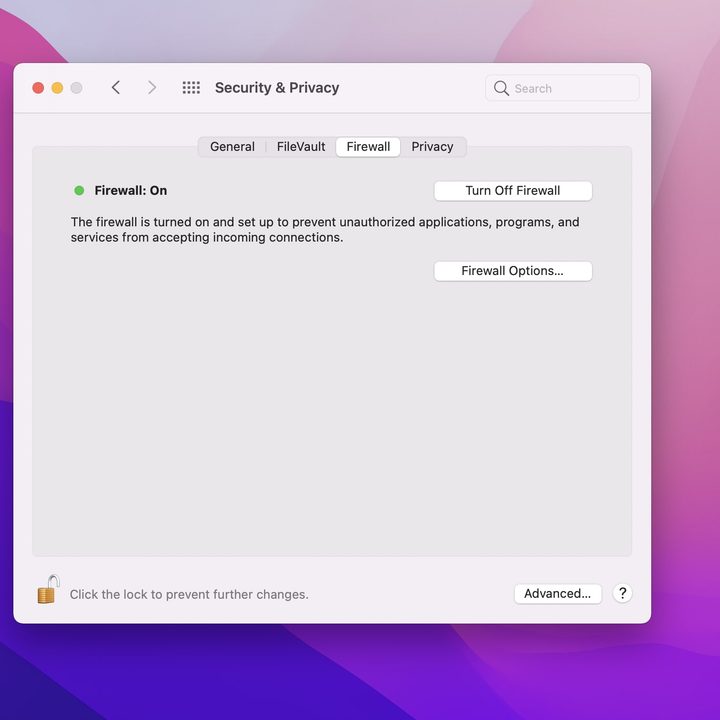720x720 pixels.
Task: Click the green firewall status indicator
Action: 79,191
